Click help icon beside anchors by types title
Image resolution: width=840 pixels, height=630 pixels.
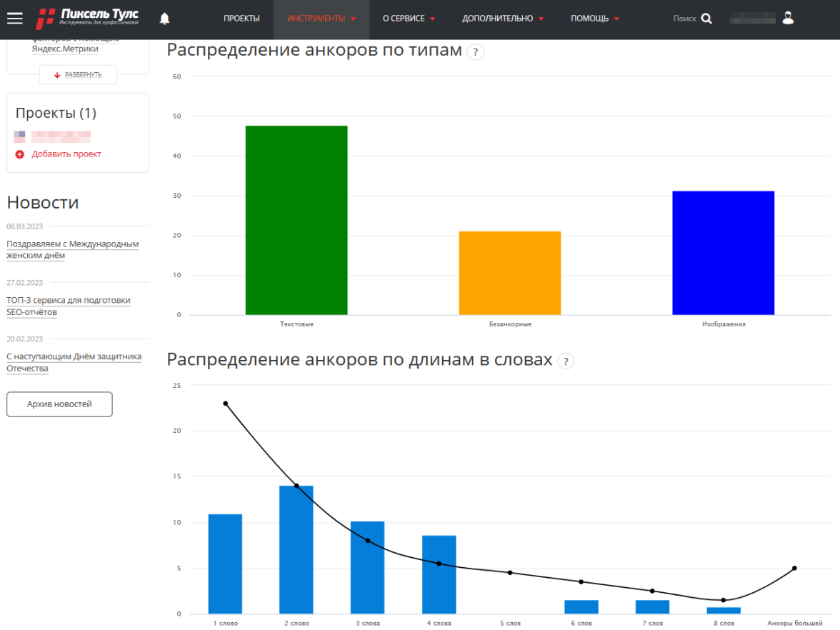click(x=475, y=51)
